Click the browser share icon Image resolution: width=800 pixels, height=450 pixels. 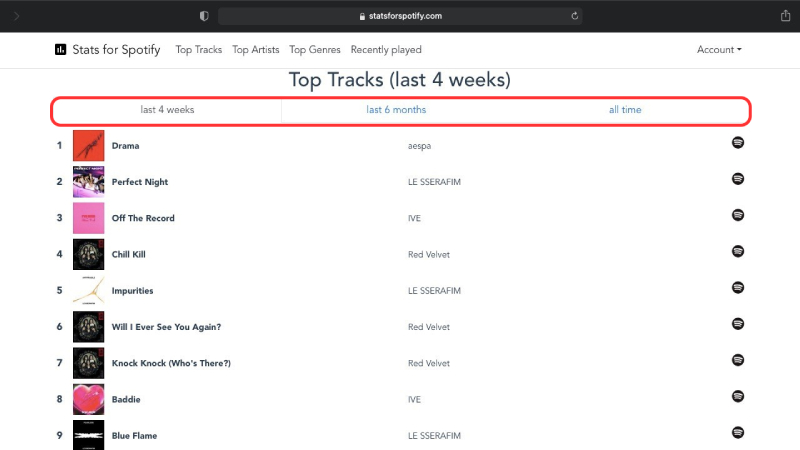(x=785, y=16)
